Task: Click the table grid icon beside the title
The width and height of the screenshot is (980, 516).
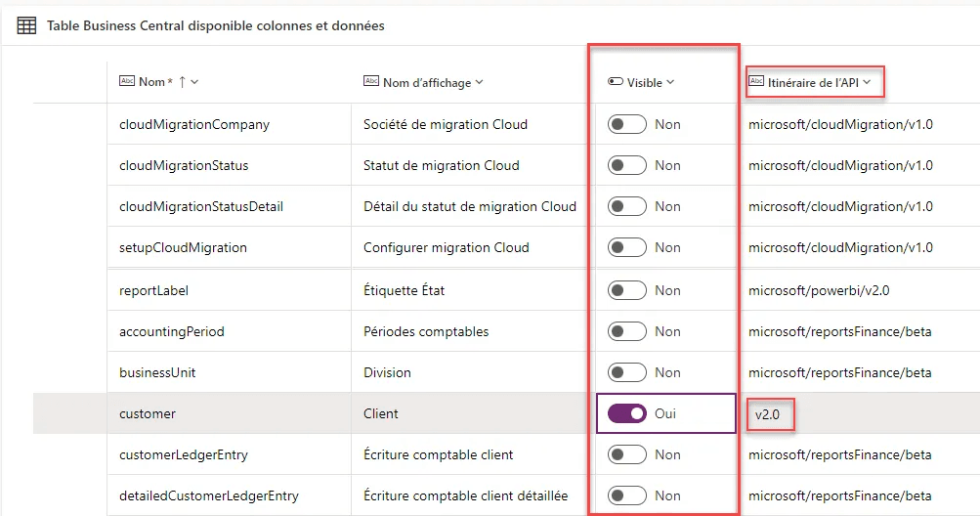Action: click(26, 26)
